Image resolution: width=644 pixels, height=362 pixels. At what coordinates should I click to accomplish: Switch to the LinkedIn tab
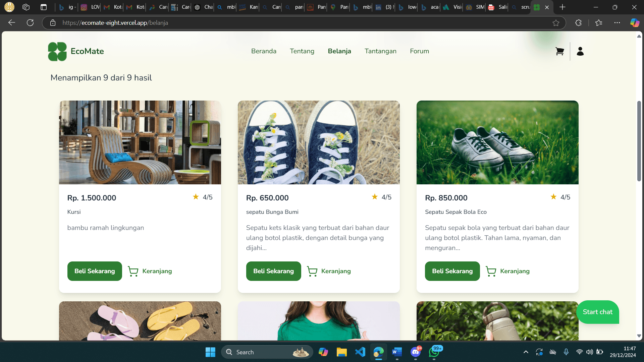click(x=384, y=7)
